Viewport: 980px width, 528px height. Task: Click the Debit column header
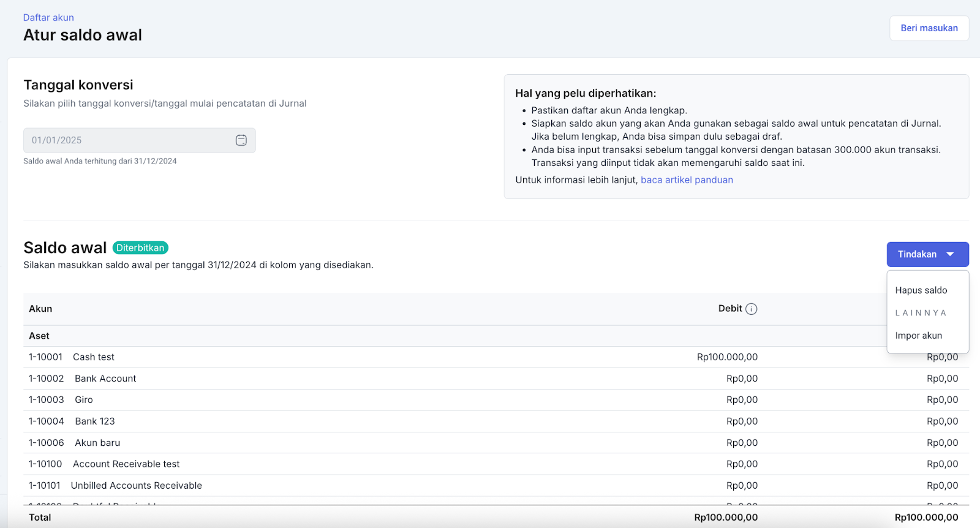(729, 309)
